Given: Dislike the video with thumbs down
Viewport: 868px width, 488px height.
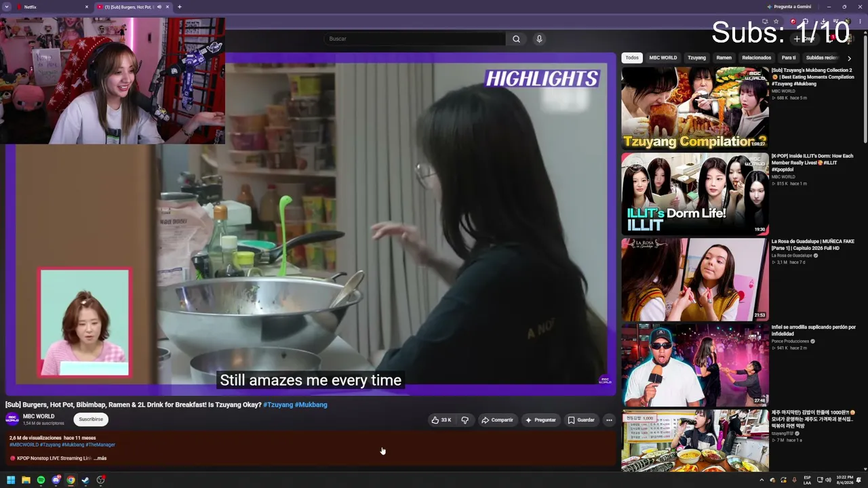Looking at the screenshot, I should pos(465,420).
